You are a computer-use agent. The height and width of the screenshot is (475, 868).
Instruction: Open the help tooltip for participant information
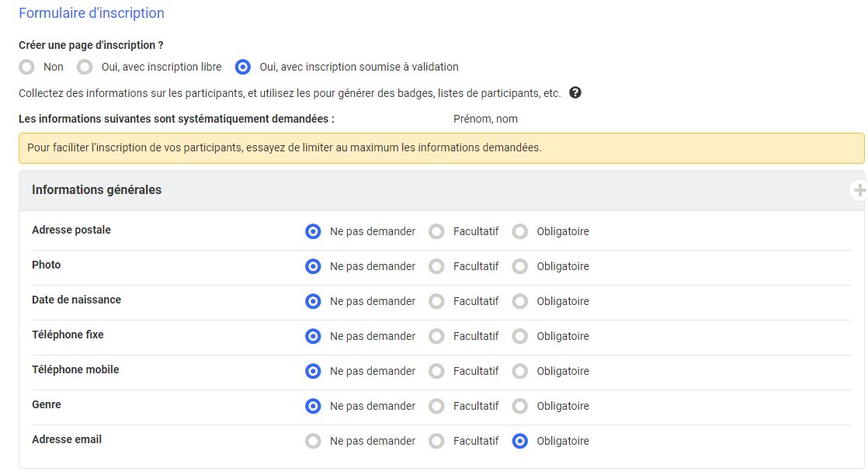575,92
